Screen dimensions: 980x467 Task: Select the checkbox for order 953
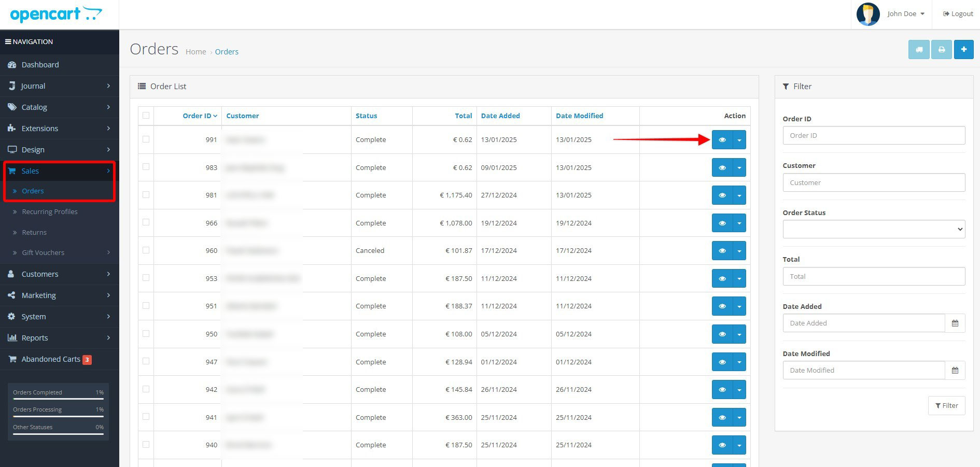[146, 278]
